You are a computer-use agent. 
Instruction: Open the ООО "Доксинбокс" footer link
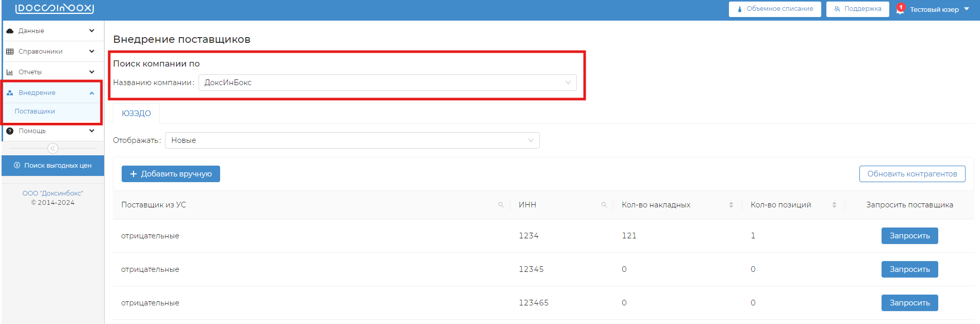click(53, 193)
